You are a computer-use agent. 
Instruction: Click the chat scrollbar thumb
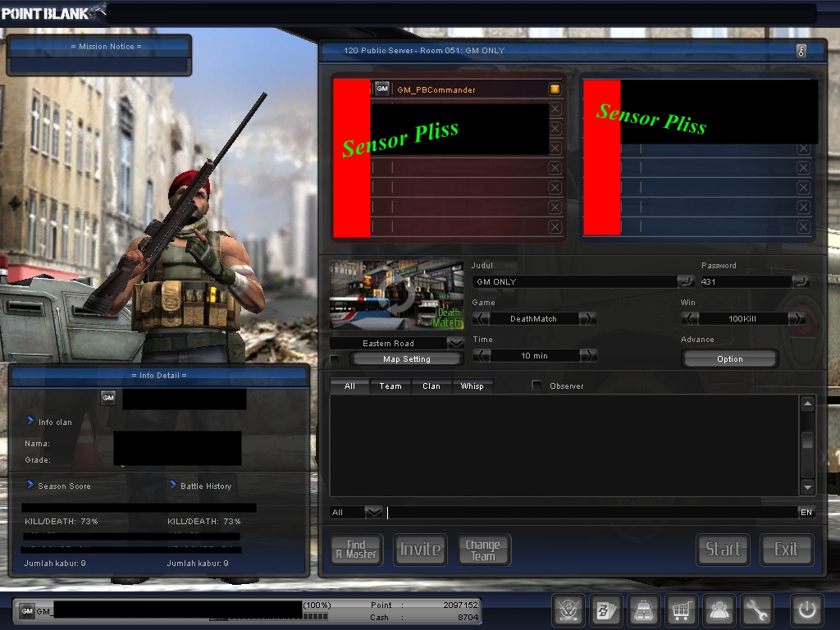click(x=807, y=441)
